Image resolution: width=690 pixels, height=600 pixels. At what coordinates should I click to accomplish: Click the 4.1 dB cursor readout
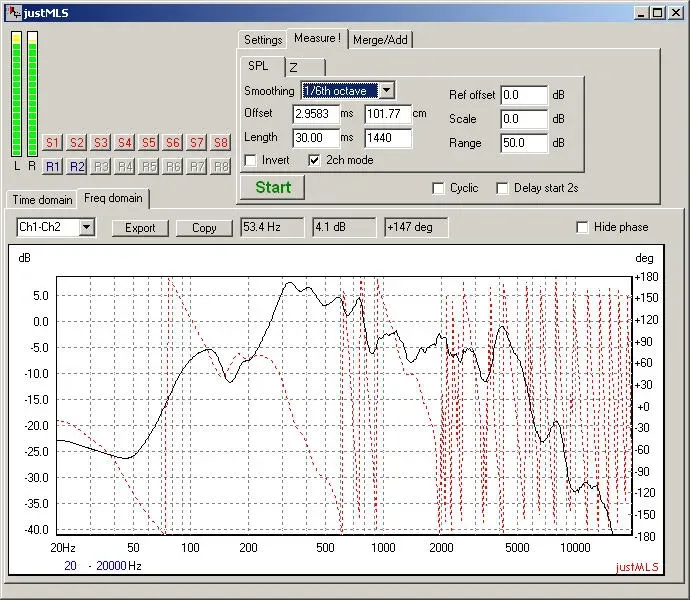point(344,227)
